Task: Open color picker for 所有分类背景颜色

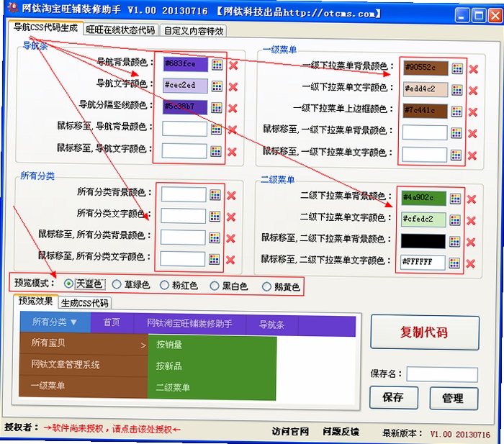Action: [x=215, y=195]
